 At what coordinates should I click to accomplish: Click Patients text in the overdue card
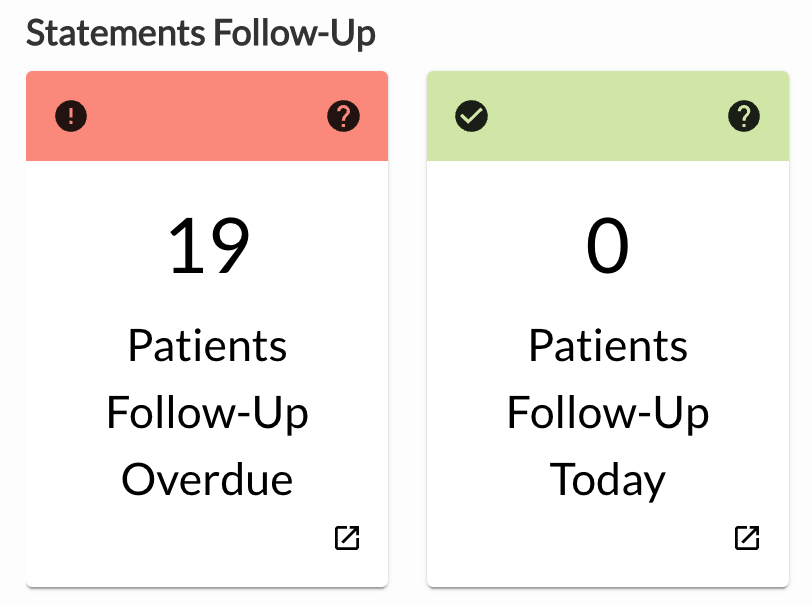tap(207, 345)
